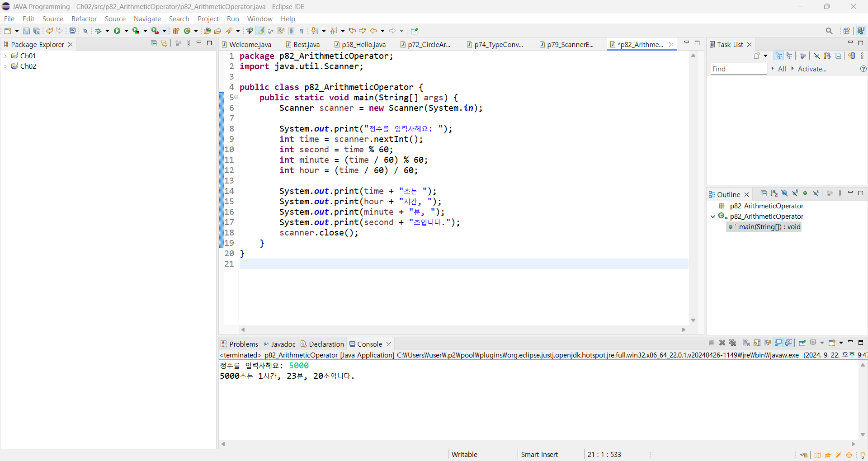This screenshot has height=461, width=868.
Task: Click the Save All toolbar icon
Action: [x=37, y=31]
